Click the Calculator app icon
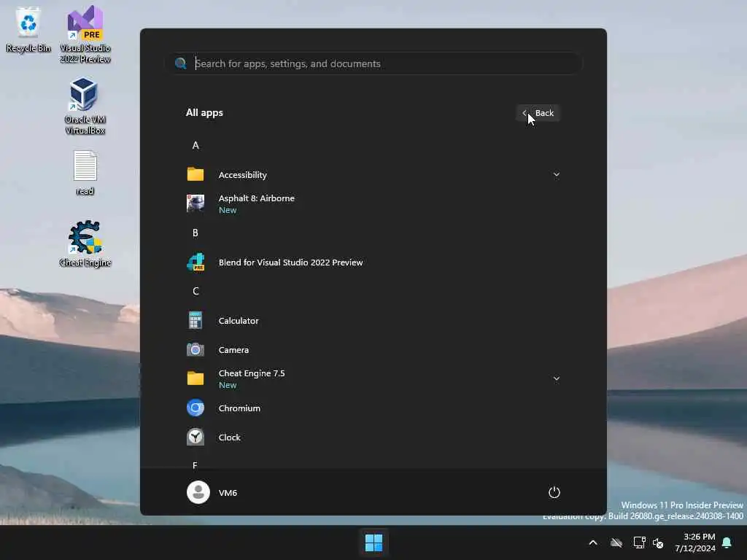747x560 pixels. [196, 321]
